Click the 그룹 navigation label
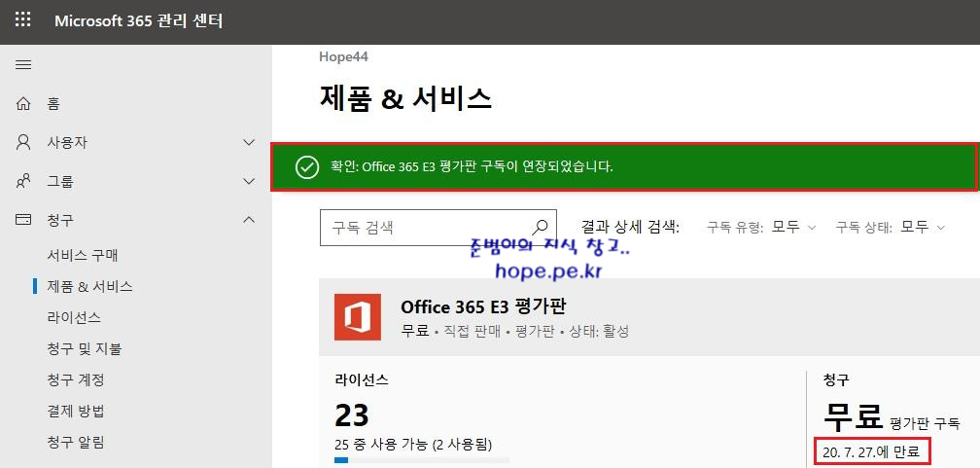980x468 pixels. pyautogui.click(x=60, y=181)
